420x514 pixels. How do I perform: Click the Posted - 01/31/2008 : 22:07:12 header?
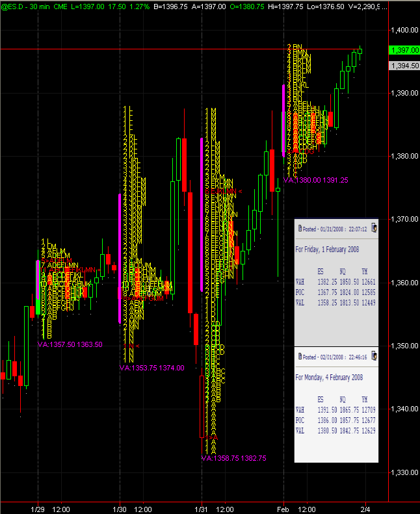tap(335, 229)
